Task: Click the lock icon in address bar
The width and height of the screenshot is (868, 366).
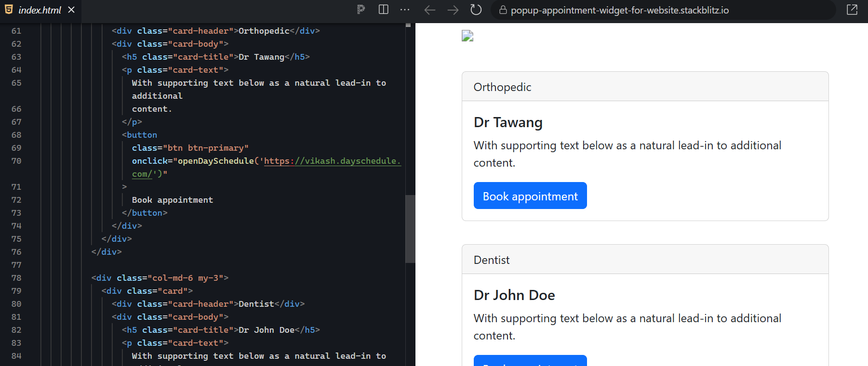Action: click(x=503, y=10)
